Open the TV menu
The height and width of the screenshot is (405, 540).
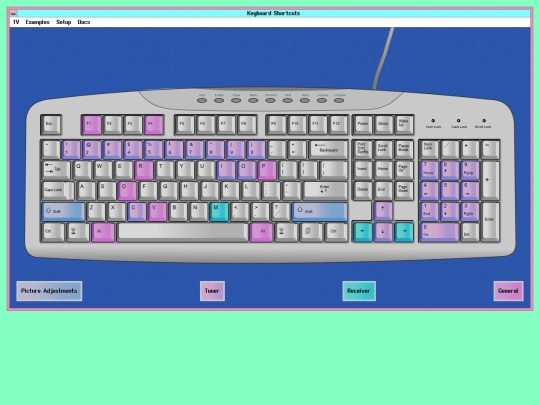pos(16,22)
